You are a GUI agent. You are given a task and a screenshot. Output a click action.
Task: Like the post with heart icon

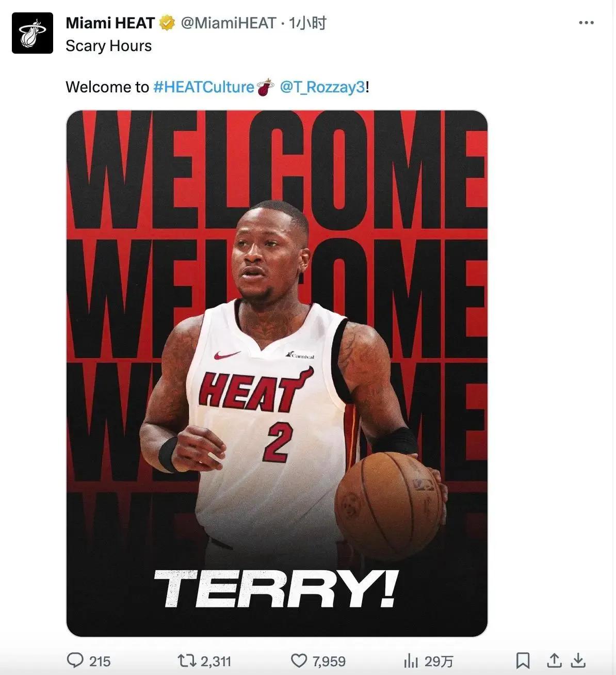click(299, 661)
